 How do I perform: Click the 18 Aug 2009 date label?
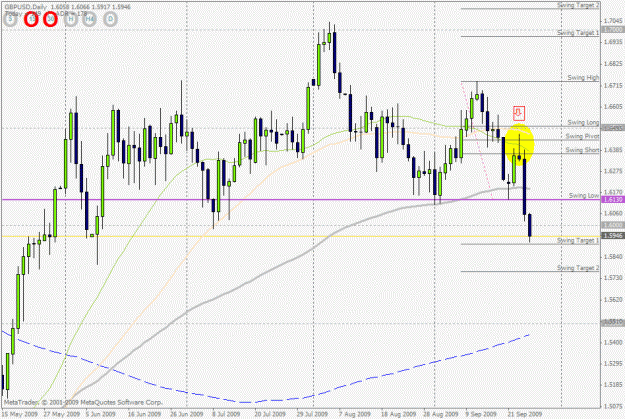point(398,414)
